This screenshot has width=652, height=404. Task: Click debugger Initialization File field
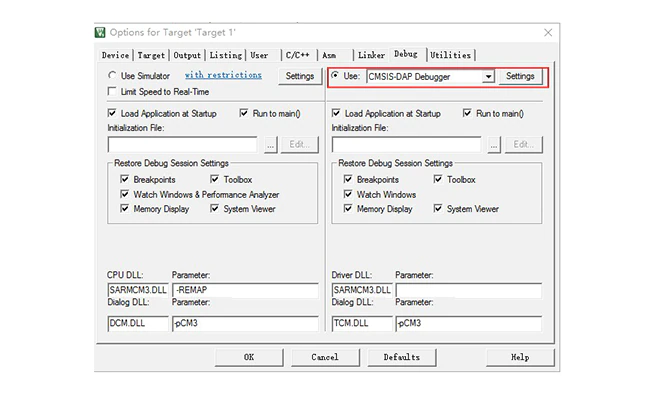[406, 145]
